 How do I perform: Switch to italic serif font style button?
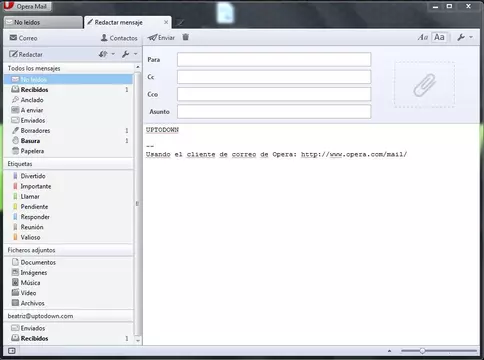(423, 37)
